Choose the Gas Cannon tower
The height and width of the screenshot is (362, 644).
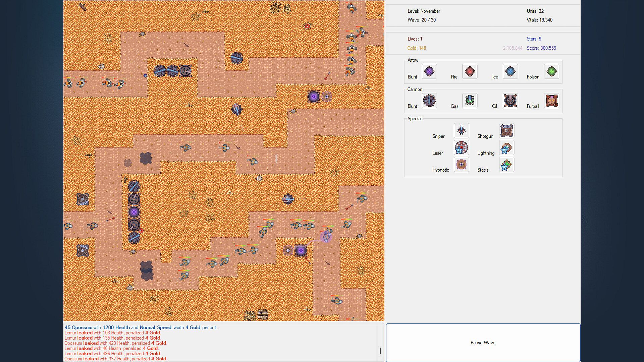tap(470, 101)
